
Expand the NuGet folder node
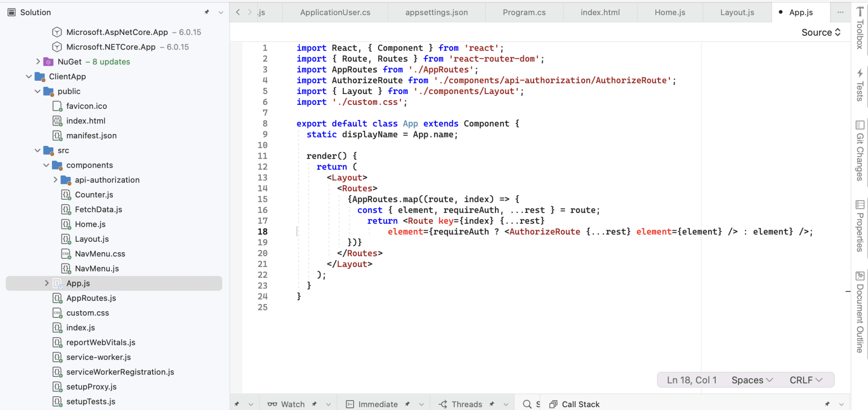38,61
